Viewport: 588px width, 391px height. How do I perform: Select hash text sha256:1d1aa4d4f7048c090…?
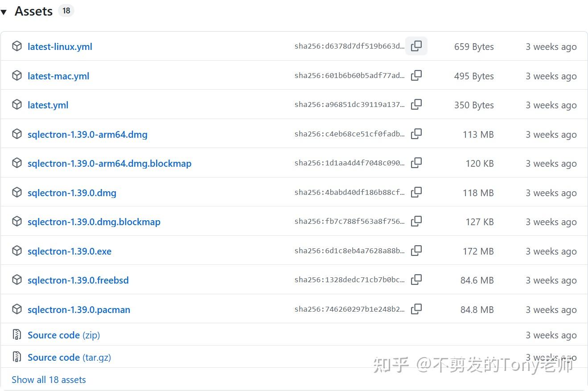coord(350,163)
